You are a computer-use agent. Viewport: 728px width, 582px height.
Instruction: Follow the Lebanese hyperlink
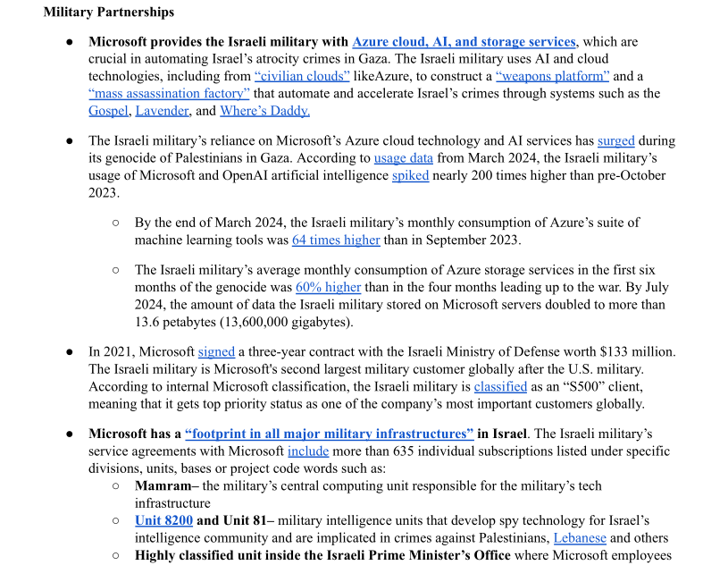[580, 538]
